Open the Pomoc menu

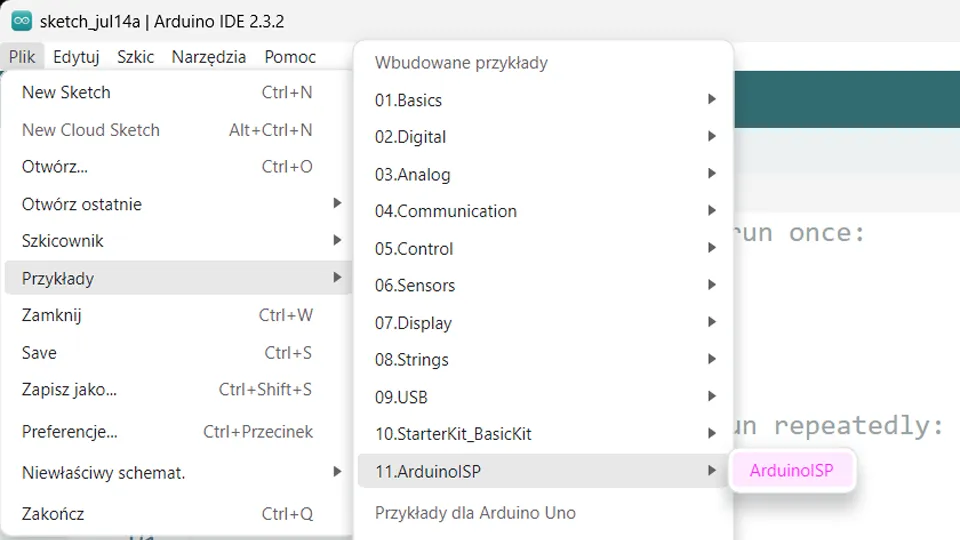290,57
